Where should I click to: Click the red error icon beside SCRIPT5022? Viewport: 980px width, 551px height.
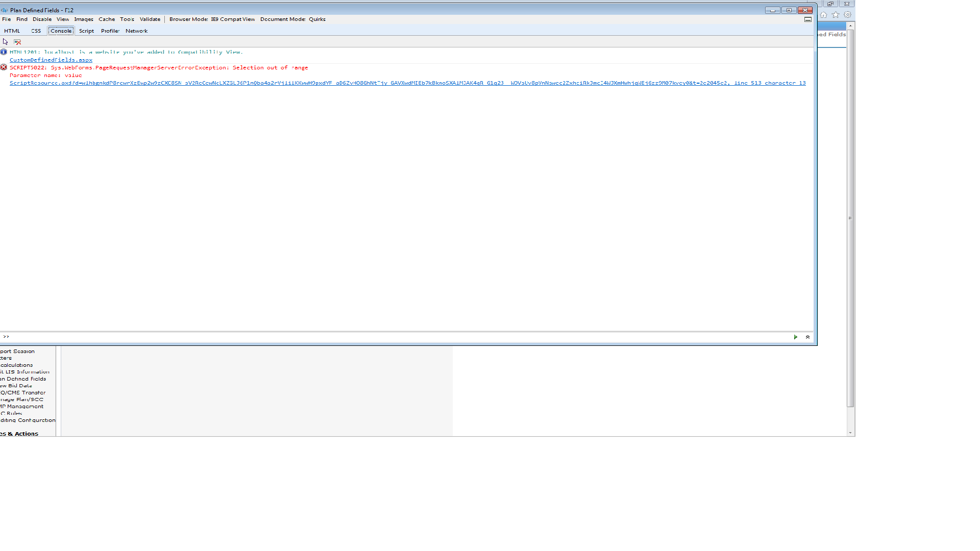point(4,67)
